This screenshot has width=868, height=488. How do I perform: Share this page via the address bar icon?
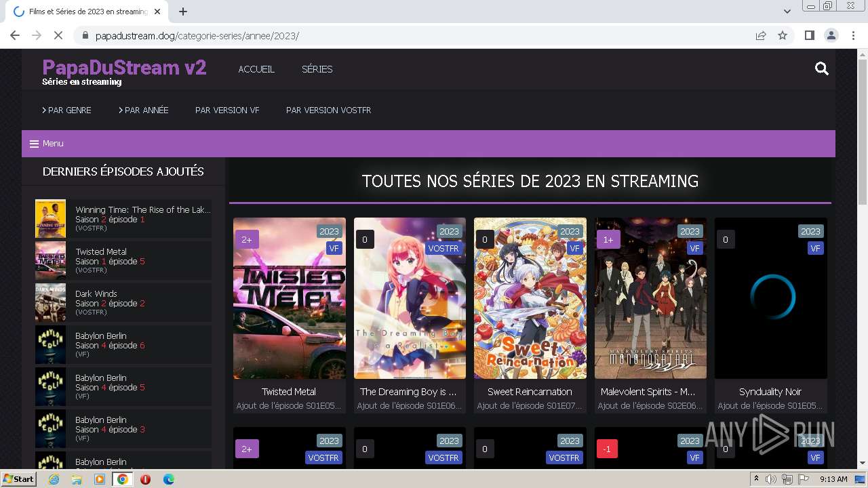point(761,35)
